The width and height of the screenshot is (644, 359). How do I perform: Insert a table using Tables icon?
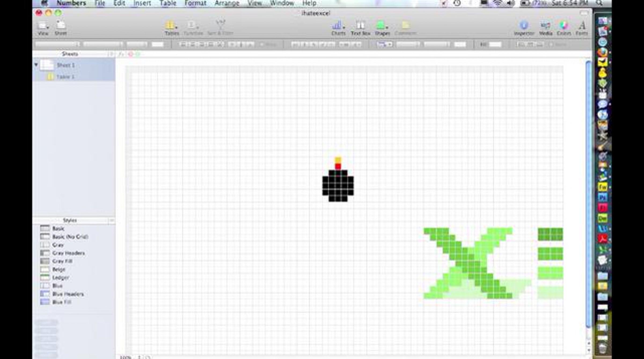(172, 28)
